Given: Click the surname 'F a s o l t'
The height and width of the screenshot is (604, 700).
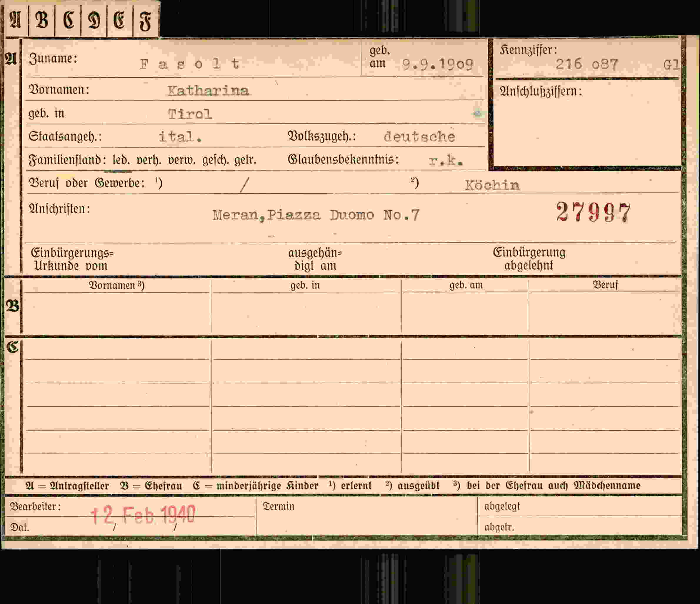Looking at the screenshot, I should 190,64.
